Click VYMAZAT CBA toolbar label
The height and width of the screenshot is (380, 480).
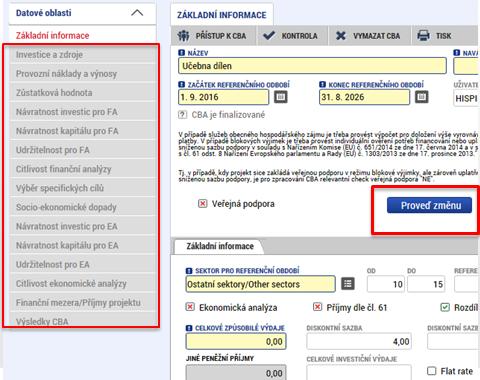377,36
